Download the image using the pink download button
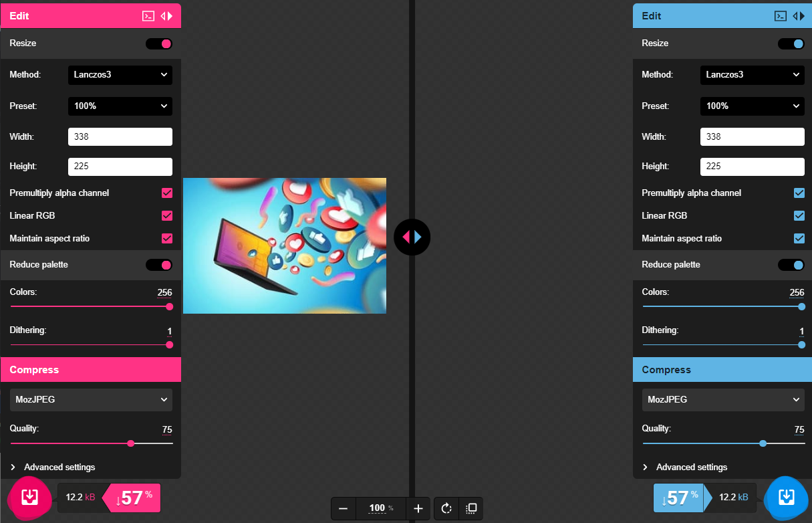This screenshot has height=523, width=812. [x=29, y=497]
